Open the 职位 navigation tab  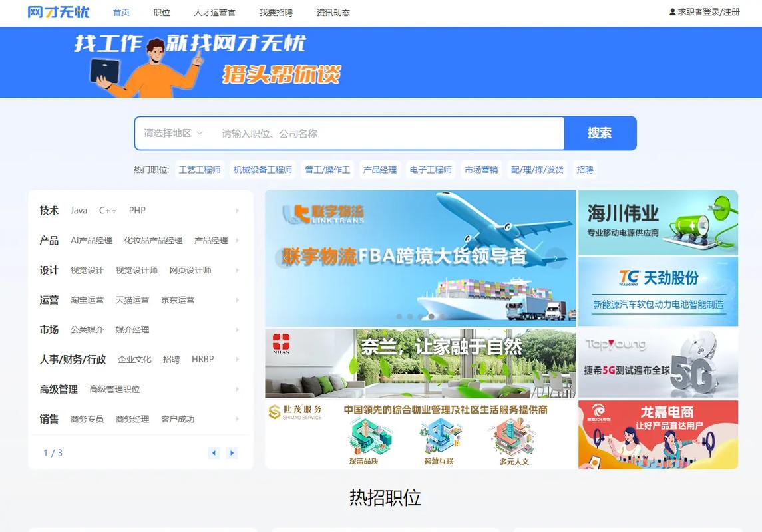click(162, 13)
